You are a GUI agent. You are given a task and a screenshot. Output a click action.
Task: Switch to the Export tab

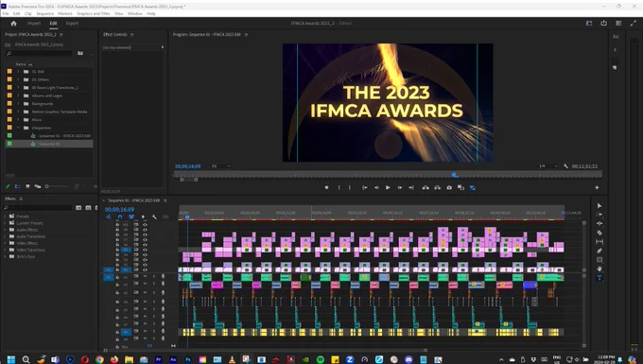[x=72, y=24]
